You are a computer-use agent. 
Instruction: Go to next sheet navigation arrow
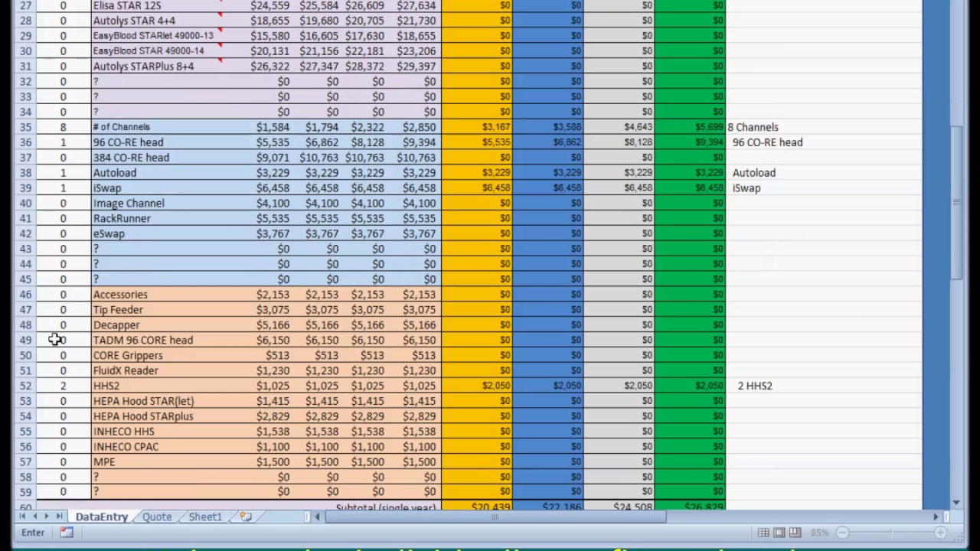[47, 517]
